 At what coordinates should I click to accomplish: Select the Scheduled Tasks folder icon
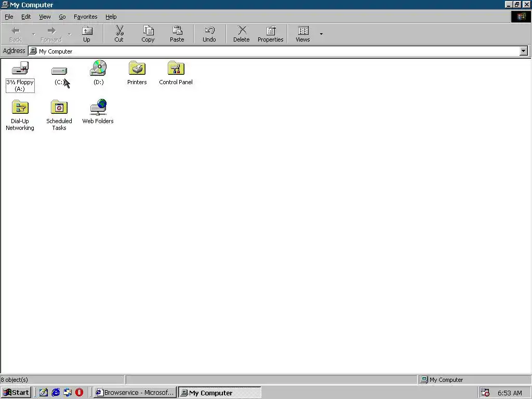pos(59,107)
